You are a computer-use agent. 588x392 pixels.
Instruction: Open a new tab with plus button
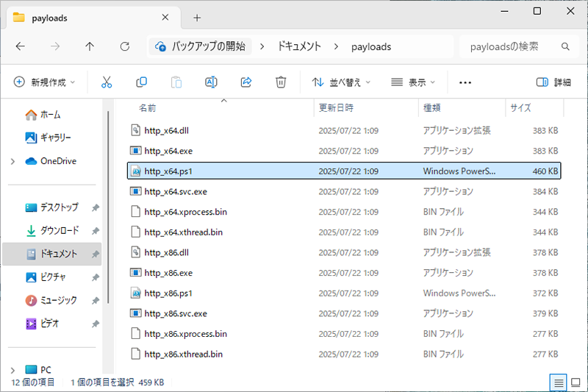pyautogui.click(x=197, y=18)
